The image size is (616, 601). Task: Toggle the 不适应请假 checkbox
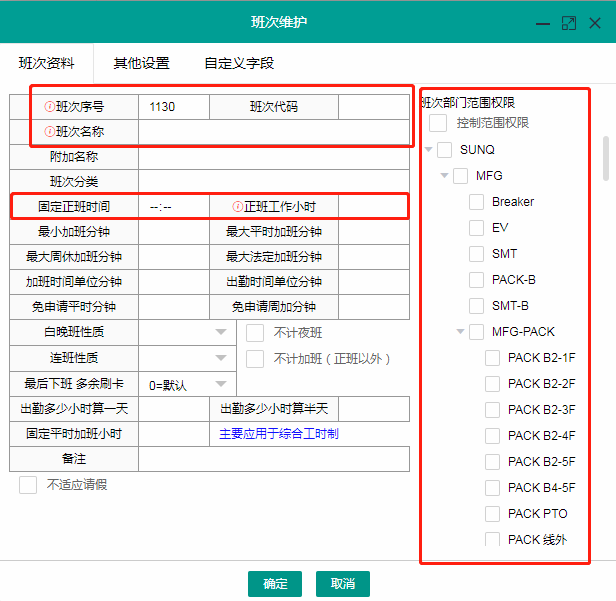28,485
